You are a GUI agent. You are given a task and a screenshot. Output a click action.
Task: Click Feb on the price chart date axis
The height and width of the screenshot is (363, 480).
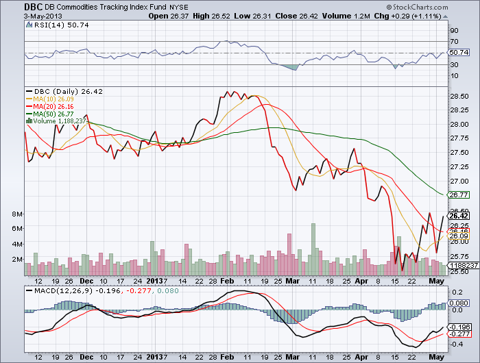(227, 281)
